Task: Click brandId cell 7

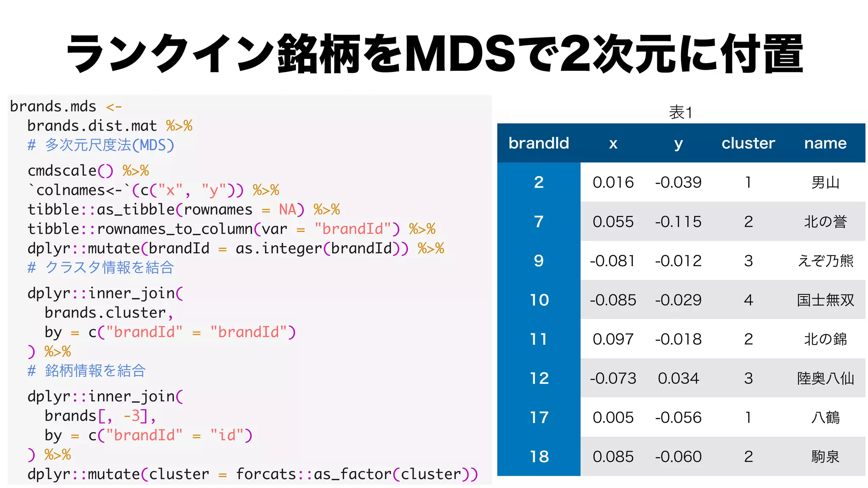Action: 539,222
